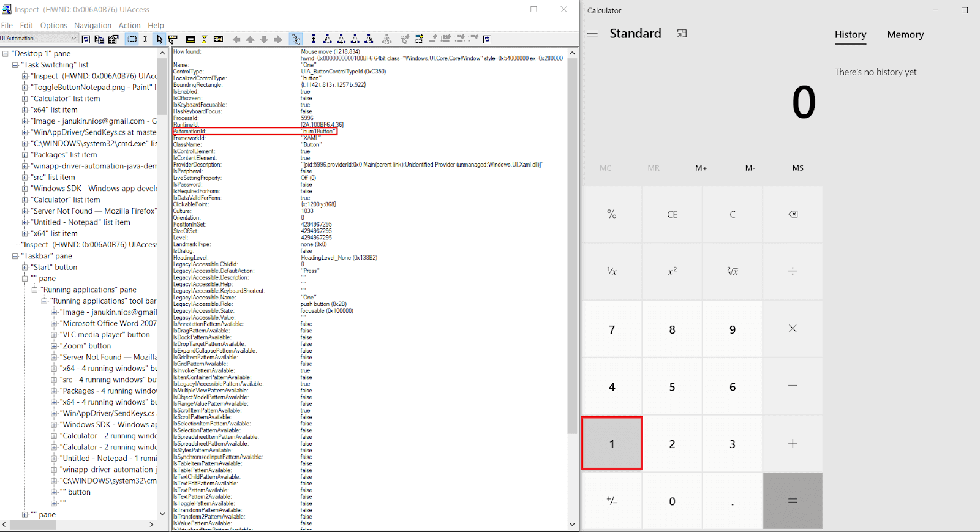Click the refresh icon beside the UI Automation dropdown
The width and height of the screenshot is (980, 532).
tap(86, 39)
